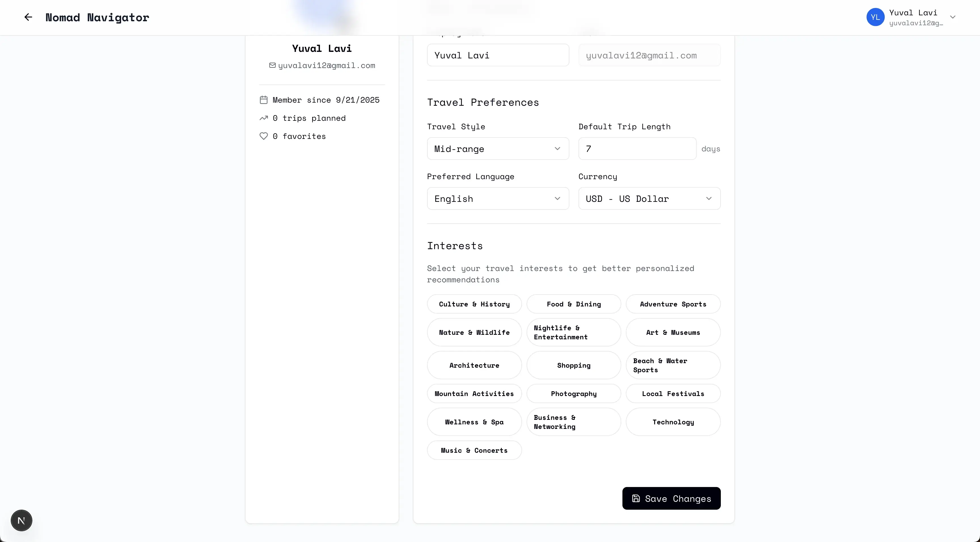Open the user account menu chevron

point(952,17)
